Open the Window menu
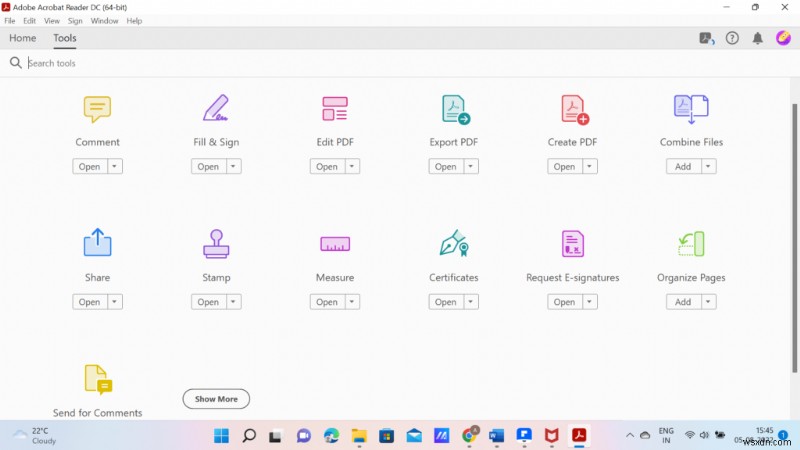Viewport: 800px width, 450px height. point(104,21)
